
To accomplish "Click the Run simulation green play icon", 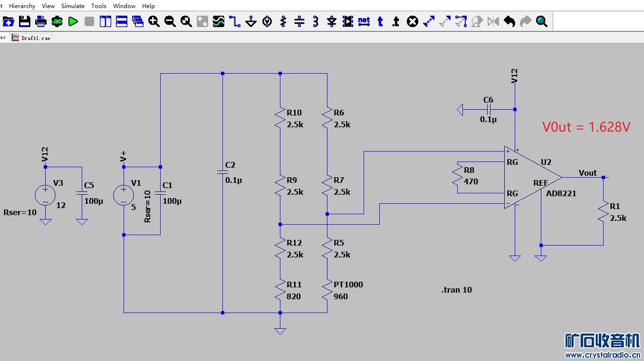I will [73, 21].
